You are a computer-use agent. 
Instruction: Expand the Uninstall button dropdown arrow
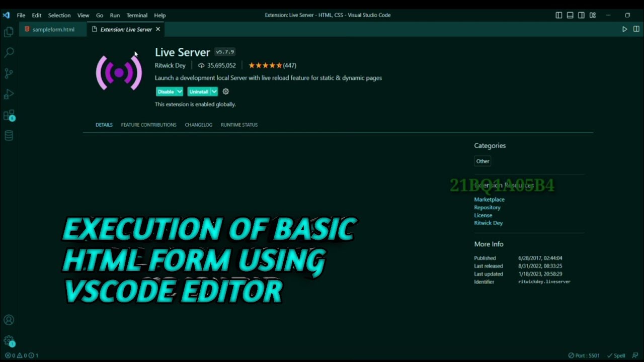pyautogui.click(x=214, y=92)
